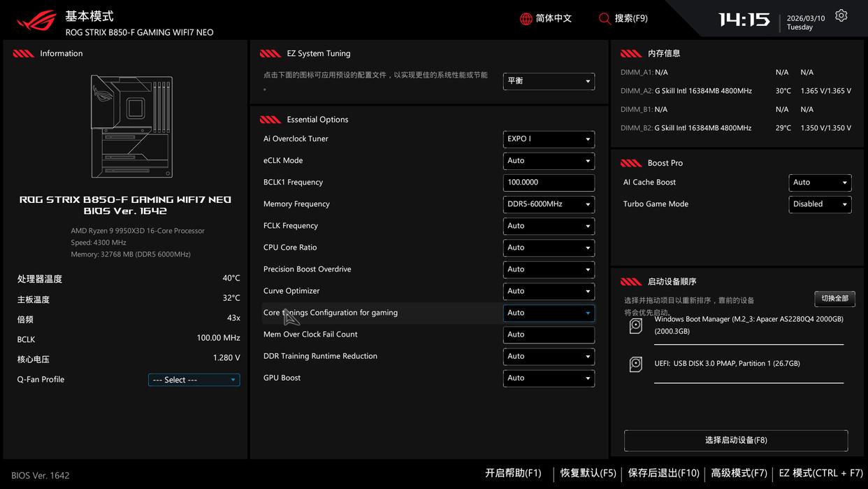Open the EZ System Tuning 平衡 dropdown
The height and width of the screenshot is (489, 868).
point(549,81)
